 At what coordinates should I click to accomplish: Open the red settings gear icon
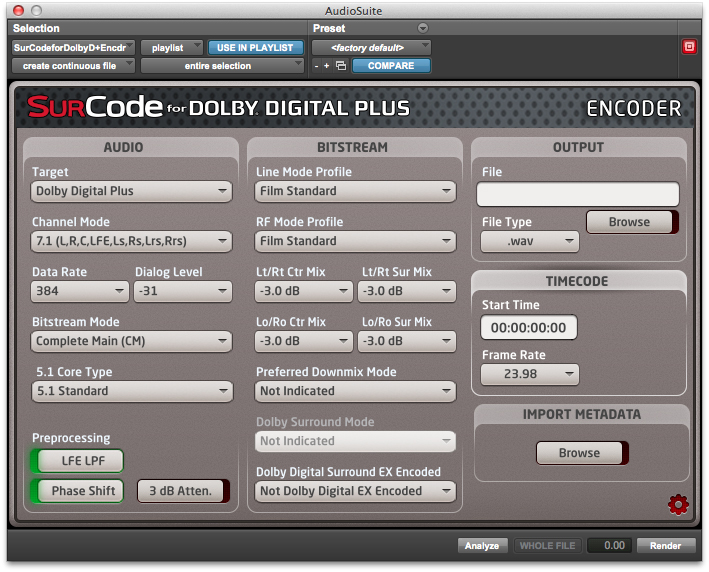(x=678, y=505)
